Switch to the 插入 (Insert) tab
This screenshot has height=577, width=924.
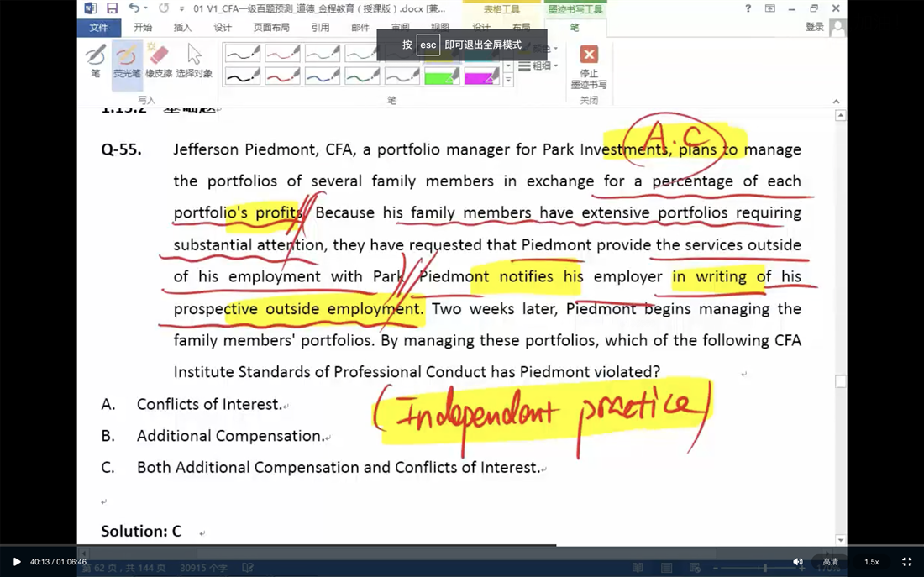pos(182,27)
